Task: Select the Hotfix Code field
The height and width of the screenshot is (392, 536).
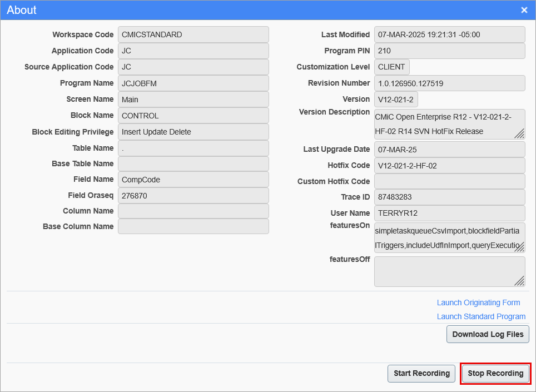Action: (x=449, y=166)
